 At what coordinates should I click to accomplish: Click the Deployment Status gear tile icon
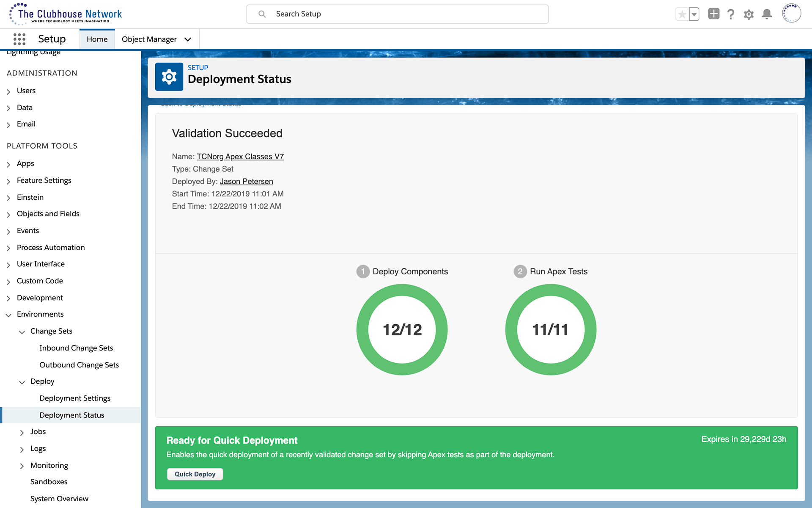(x=169, y=77)
